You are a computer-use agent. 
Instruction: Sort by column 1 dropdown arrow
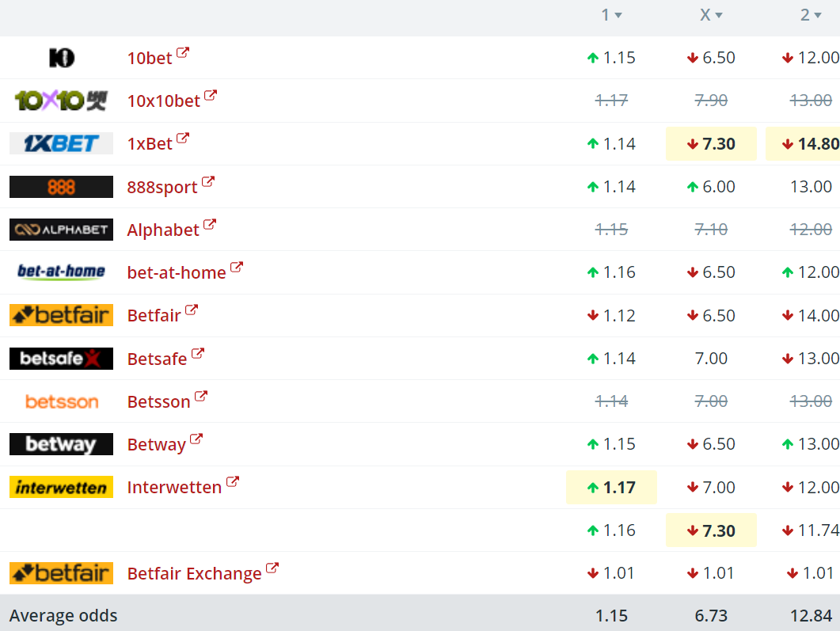tap(618, 15)
